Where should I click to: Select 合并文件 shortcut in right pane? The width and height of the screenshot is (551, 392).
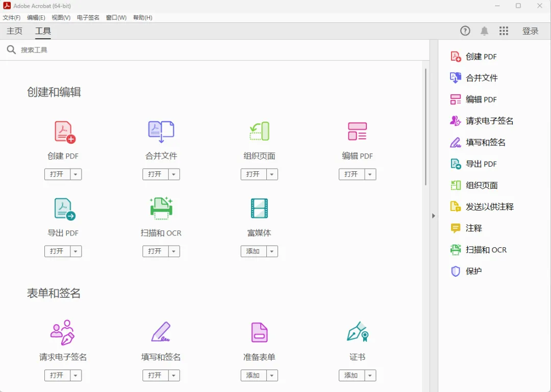tap(473, 78)
